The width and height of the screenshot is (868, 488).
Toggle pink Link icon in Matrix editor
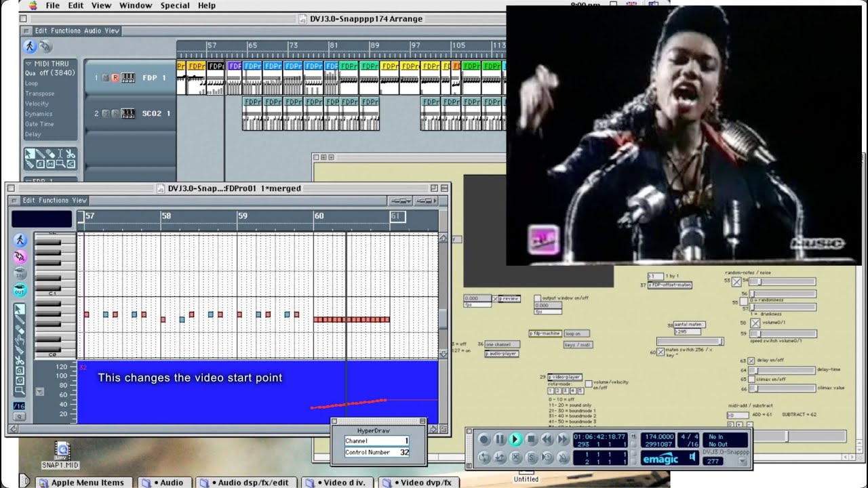point(20,256)
